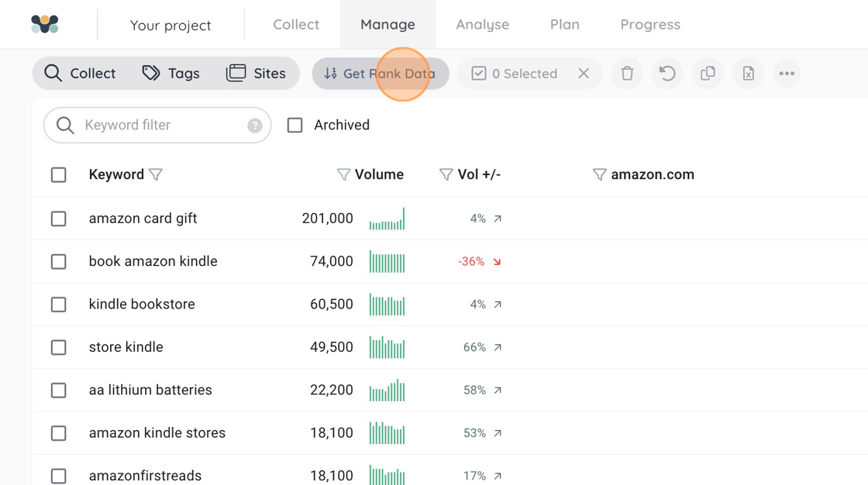Click the keyword aa lithium batteries
The image size is (868, 485).
point(150,390)
